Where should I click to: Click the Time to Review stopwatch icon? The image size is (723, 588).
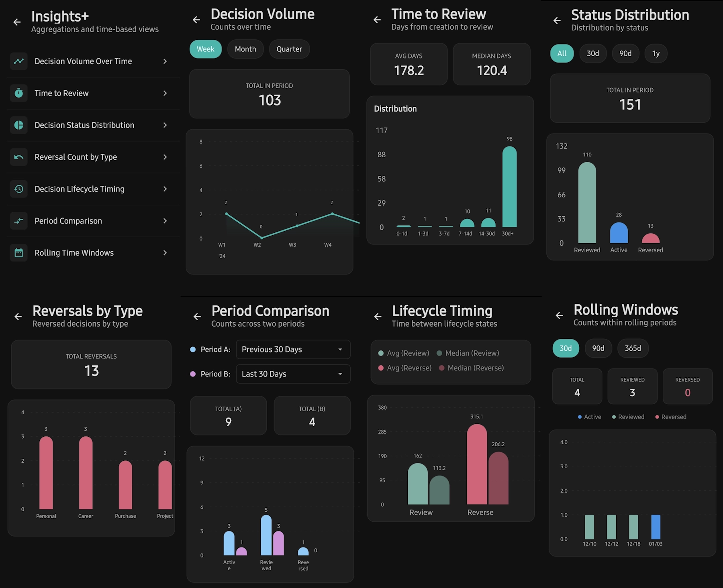[18, 93]
